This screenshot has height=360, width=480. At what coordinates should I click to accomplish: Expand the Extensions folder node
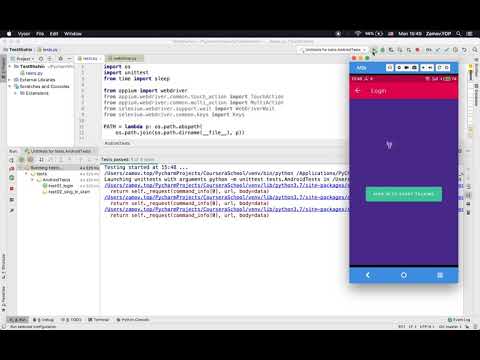[15, 93]
